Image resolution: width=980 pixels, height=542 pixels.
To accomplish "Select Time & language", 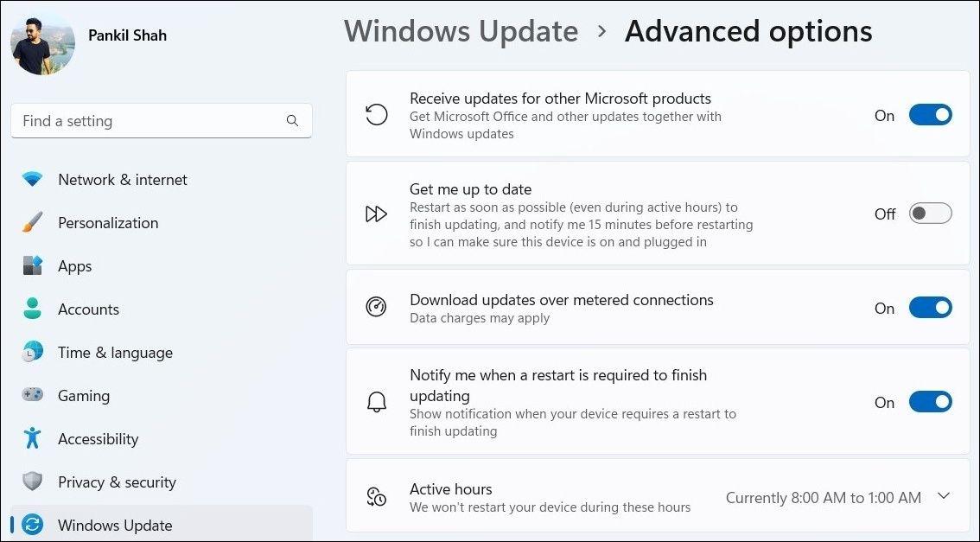I will tap(162, 352).
